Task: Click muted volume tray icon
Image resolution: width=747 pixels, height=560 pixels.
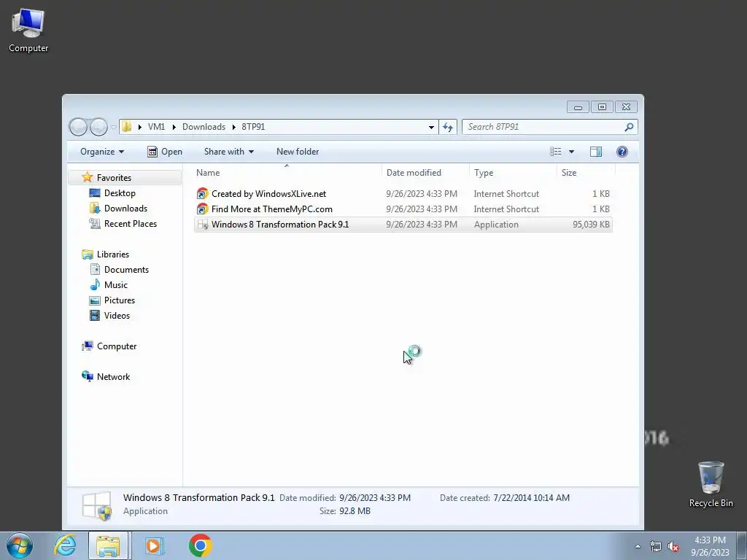Action: pos(673,546)
